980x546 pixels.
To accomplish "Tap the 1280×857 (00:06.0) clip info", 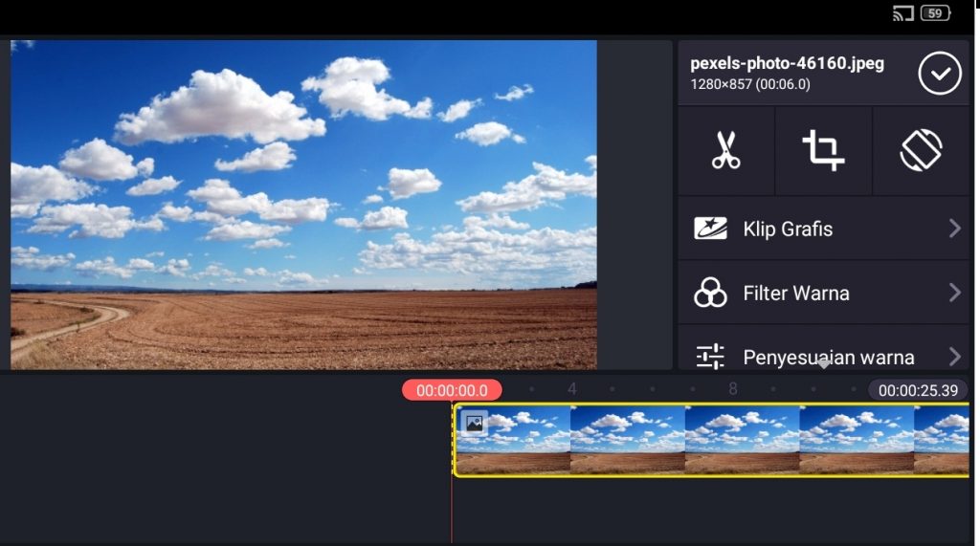I will (x=750, y=84).
